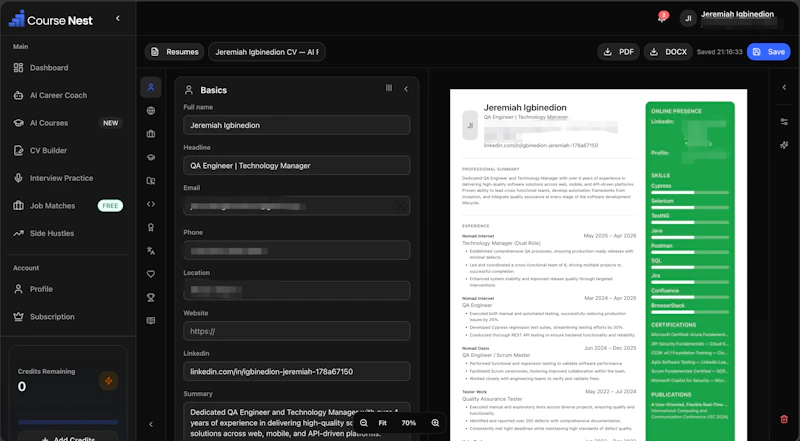Open the book publications section icon

click(151, 321)
